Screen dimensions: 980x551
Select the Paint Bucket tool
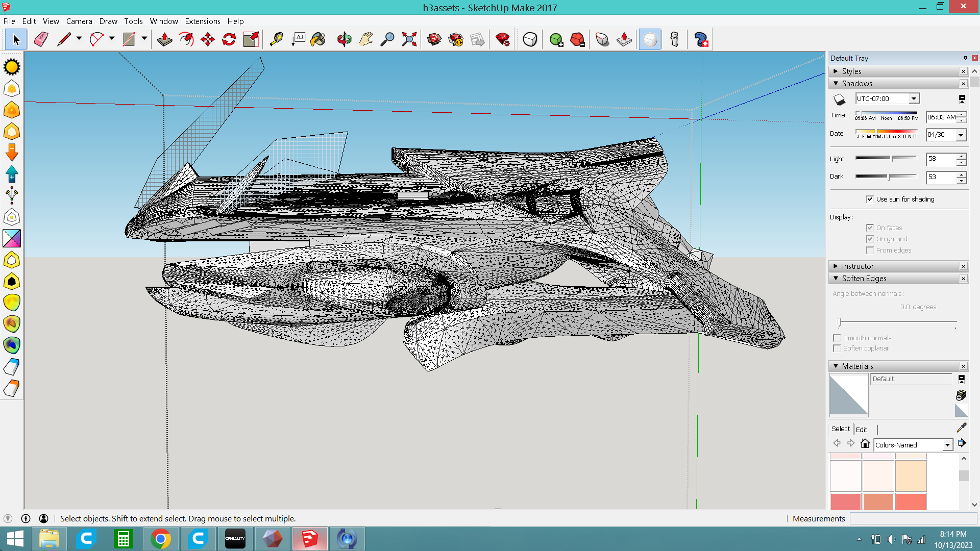click(317, 39)
